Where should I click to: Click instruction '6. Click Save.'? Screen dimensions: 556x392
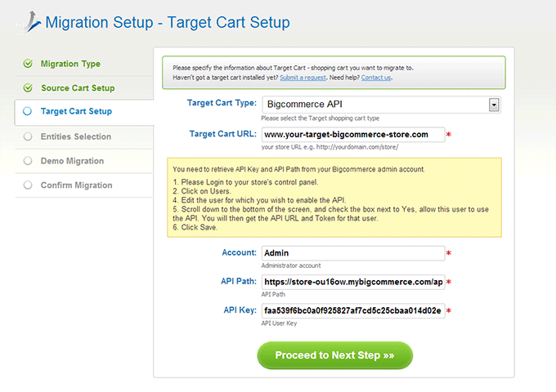[195, 227]
